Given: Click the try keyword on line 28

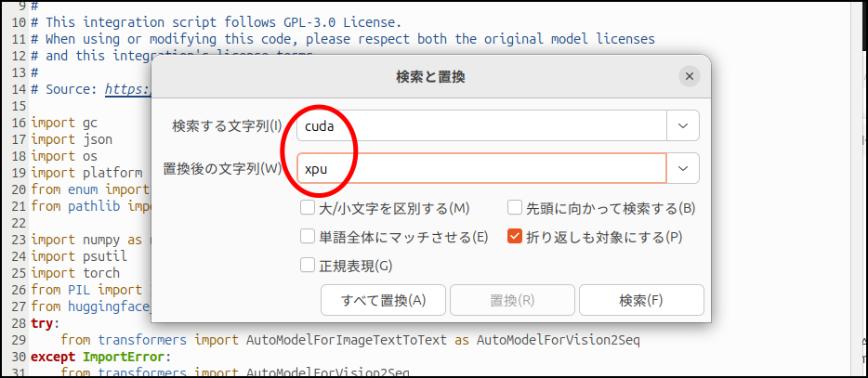Looking at the screenshot, I should point(42,323).
